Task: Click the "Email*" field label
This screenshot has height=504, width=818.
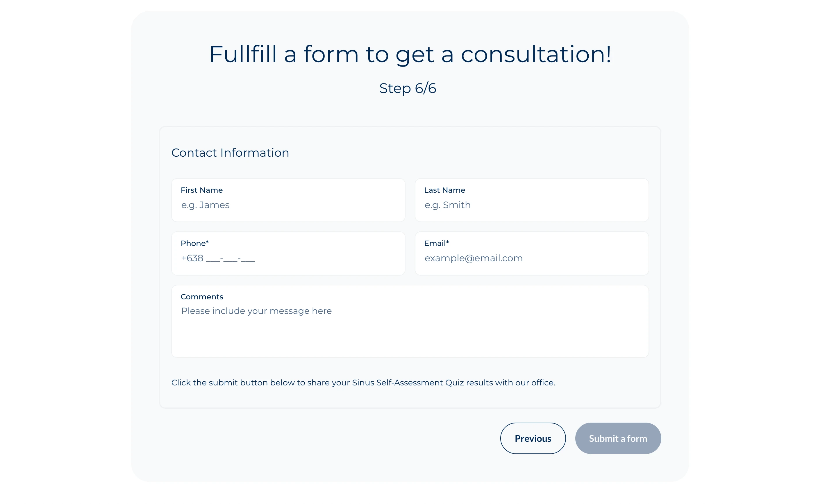Action: 436,243
